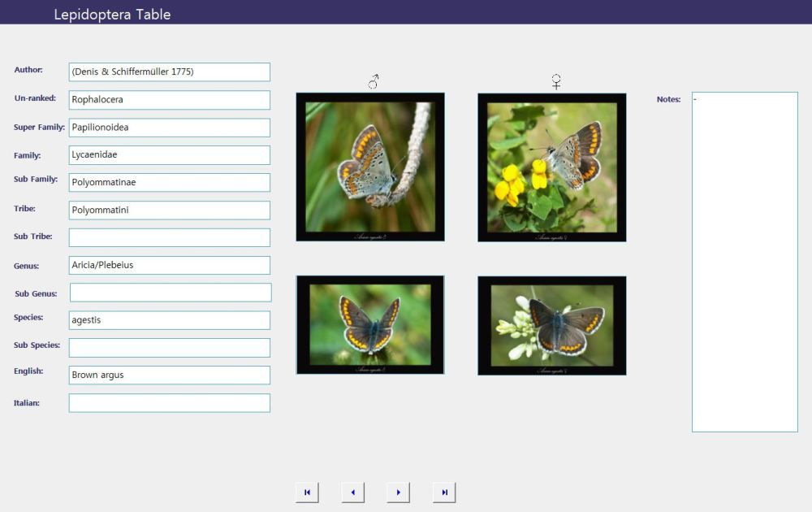Select the female butterfly on white flower photo
This screenshot has height=512, width=812.
(551, 325)
